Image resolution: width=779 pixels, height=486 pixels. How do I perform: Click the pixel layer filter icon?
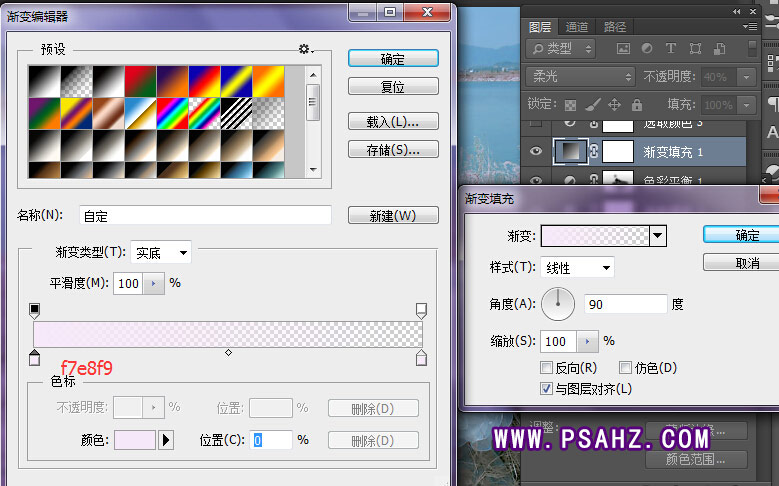coord(623,48)
